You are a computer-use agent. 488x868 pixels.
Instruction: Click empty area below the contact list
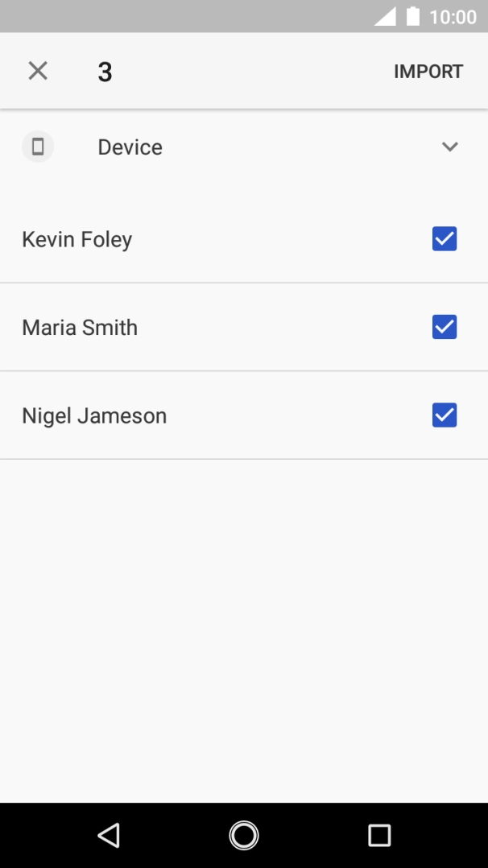pyautogui.click(x=244, y=628)
